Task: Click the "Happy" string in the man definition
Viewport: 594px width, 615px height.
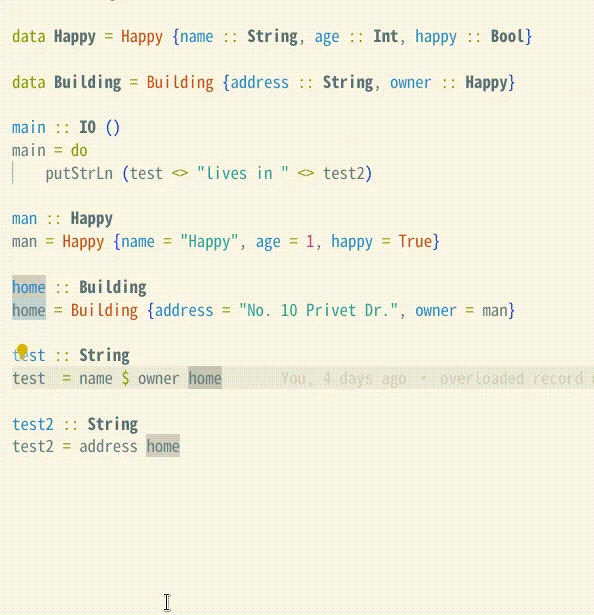Action: 209,242
